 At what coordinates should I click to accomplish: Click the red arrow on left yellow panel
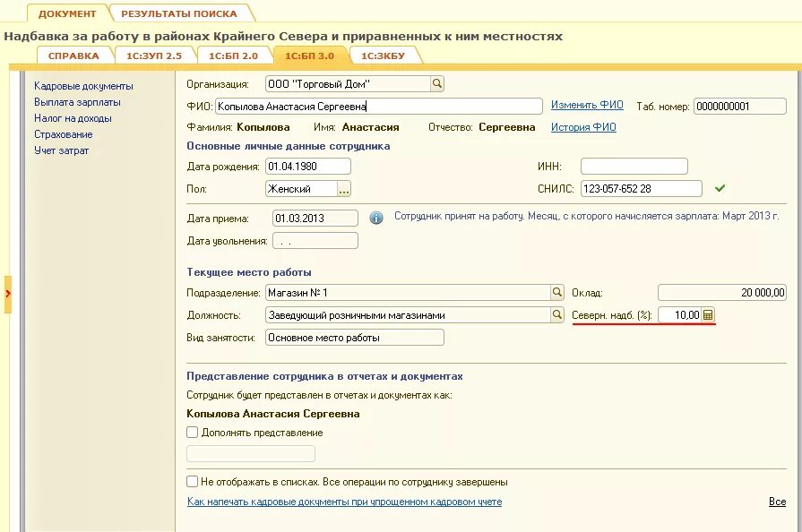tap(8, 293)
